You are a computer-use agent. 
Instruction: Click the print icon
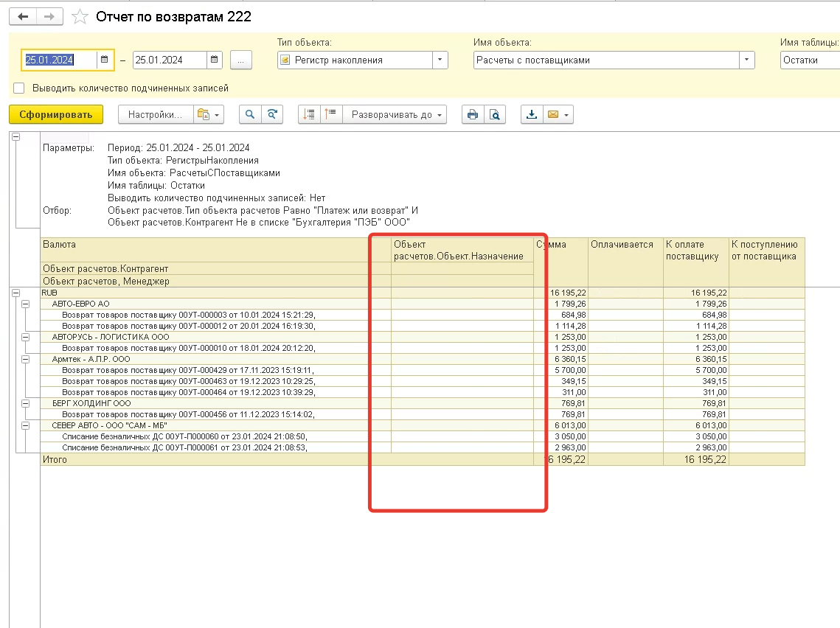click(473, 114)
